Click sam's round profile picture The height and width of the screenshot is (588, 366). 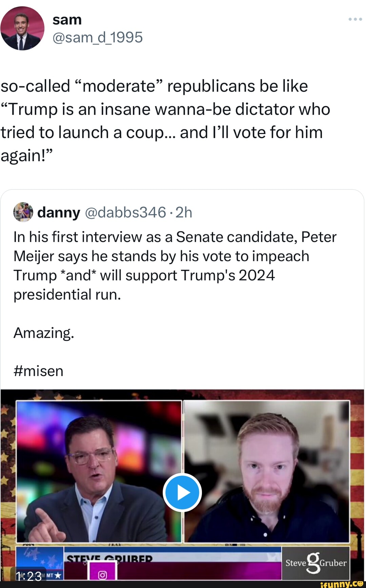22,28
